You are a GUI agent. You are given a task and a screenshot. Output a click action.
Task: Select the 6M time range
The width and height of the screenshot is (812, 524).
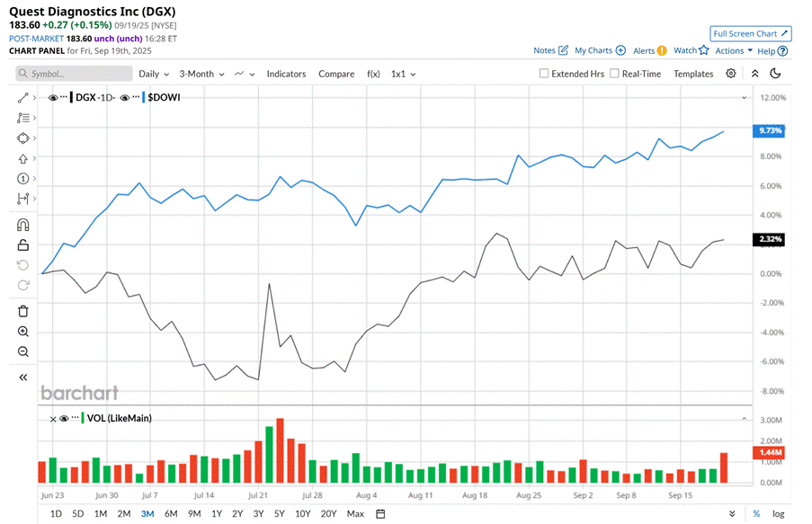[x=171, y=513]
